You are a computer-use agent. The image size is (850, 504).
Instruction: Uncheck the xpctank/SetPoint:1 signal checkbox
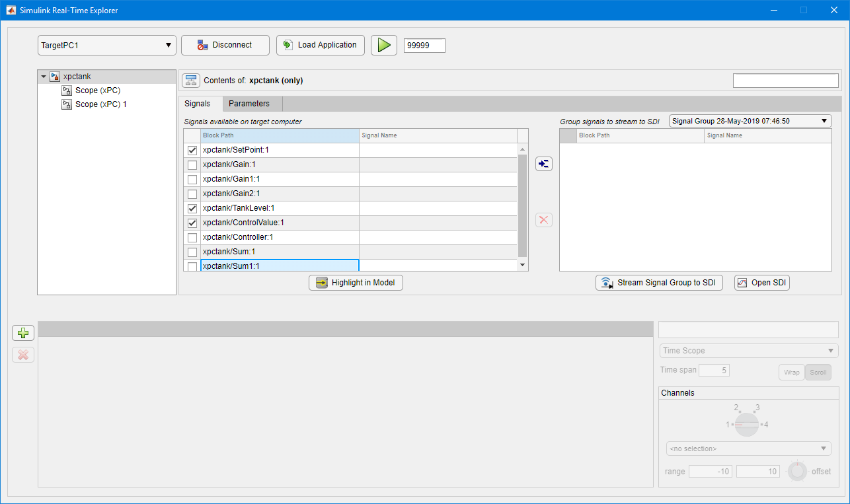(192, 151)
